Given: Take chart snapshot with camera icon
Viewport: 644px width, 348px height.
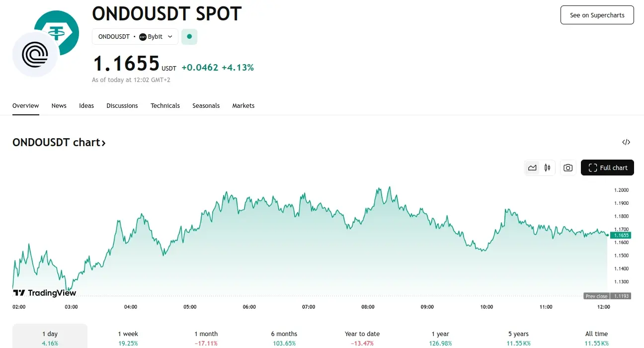Looking at the screenshot, I should [568, 168].
